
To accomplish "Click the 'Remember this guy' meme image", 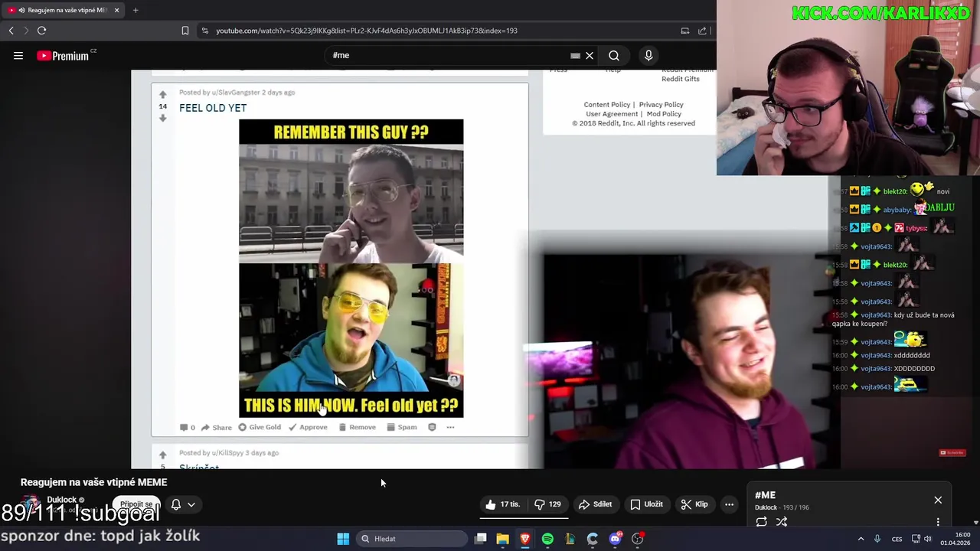I will (x=351, y=269).
